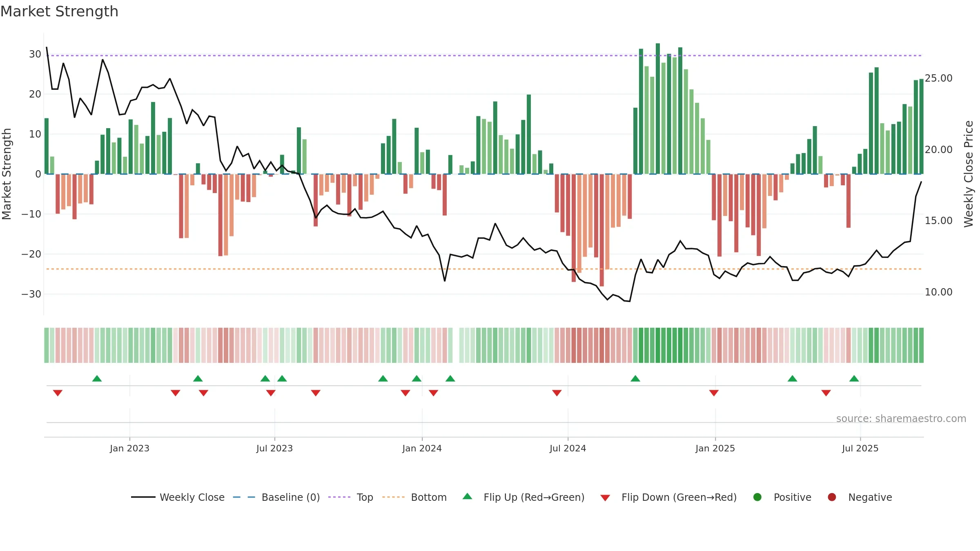Click the Jul 2024 date tick label
Image resolution: width=980 pixels, height=551 pixels.
(568, 448)
